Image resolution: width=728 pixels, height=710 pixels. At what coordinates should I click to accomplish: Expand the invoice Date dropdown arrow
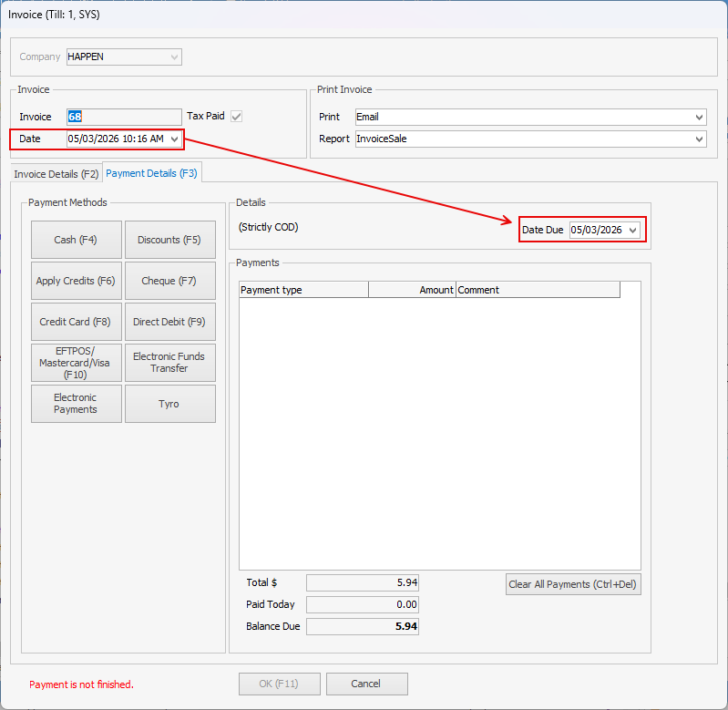point(175,139)
